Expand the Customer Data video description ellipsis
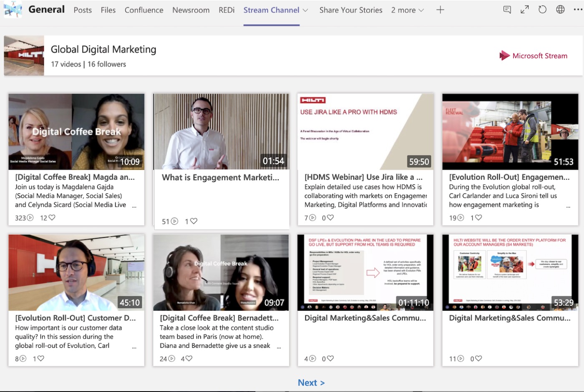 pyautogui.click(x=134, y=347)
